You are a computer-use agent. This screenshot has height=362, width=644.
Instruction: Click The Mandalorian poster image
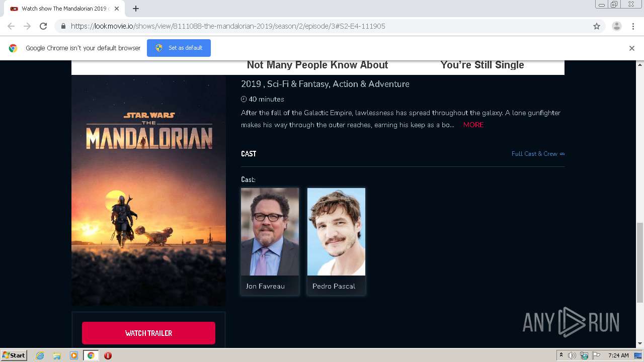148,191
